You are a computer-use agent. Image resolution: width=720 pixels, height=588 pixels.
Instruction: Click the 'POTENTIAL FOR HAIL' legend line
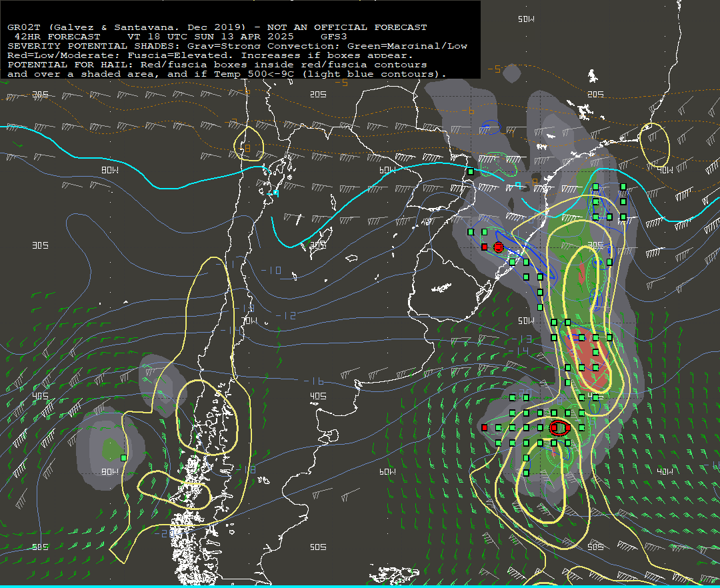217,65
